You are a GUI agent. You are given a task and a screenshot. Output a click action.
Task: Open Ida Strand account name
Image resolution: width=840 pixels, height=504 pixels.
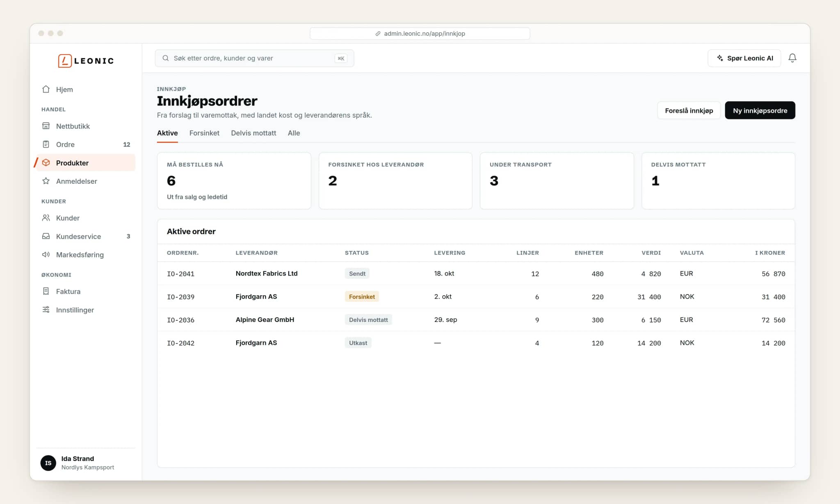78,458
